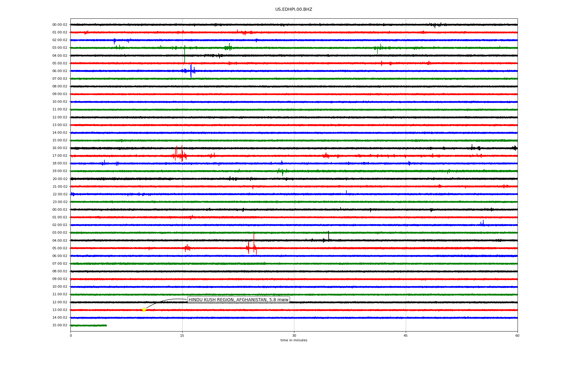Click the red burst on the first 17:00:02 trace
588x368 pixels.
[x=182, y=155]
